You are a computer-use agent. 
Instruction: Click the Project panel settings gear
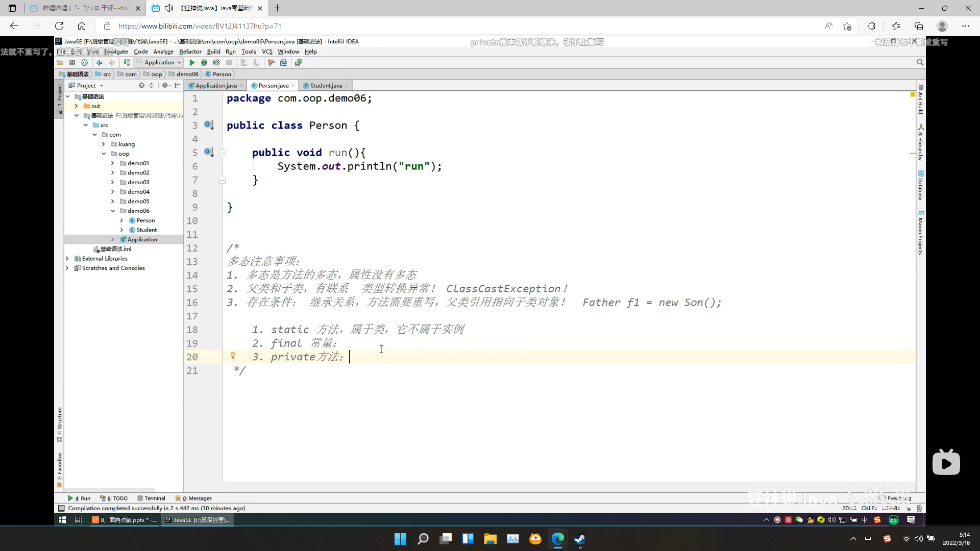(165, 86)
